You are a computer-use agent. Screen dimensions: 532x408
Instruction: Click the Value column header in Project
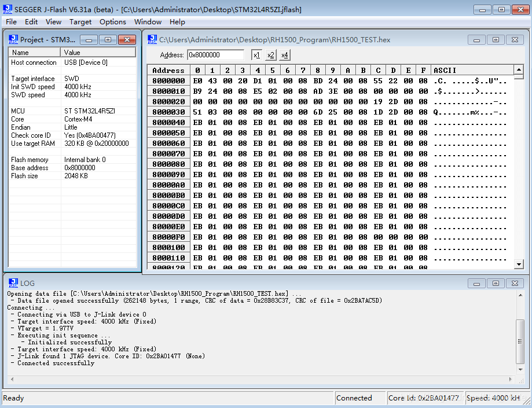click(98, 53)
